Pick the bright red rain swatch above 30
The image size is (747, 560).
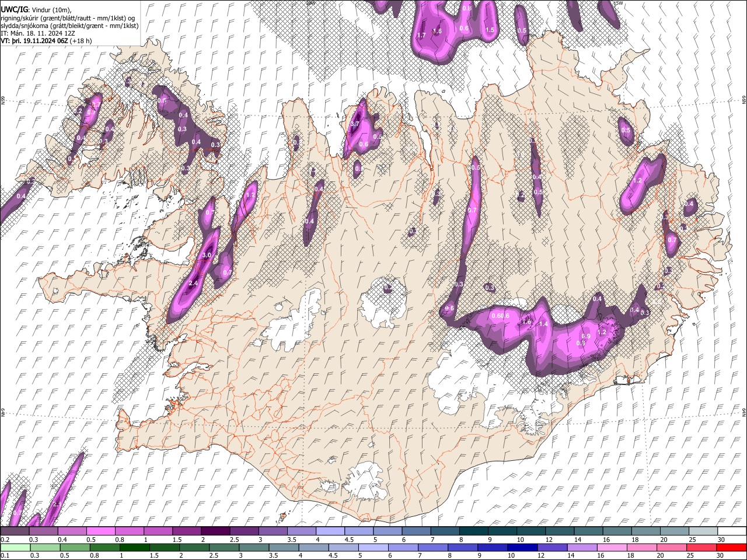point(731,547)
